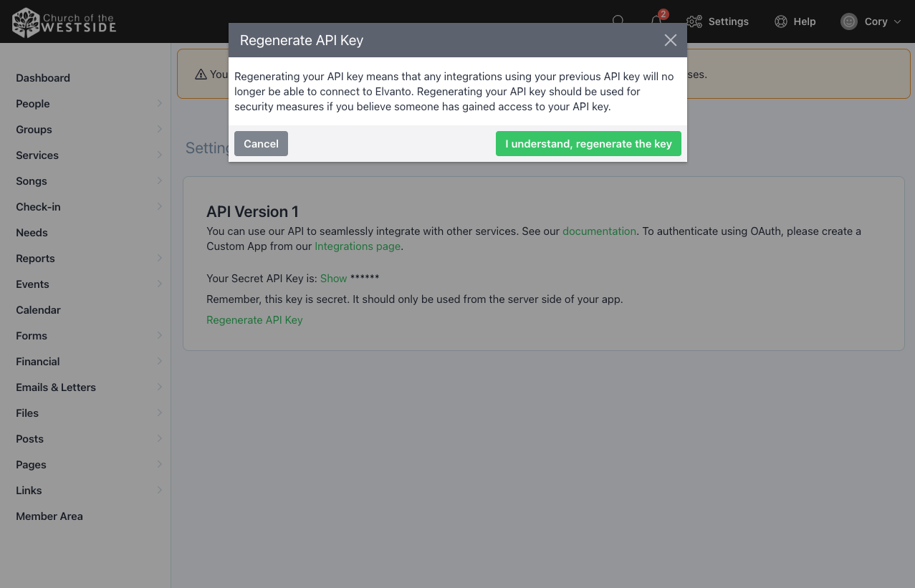Screen dimensions: 915x588
Task: Expand the Posts submenu chevron
Action: point(159,439)
